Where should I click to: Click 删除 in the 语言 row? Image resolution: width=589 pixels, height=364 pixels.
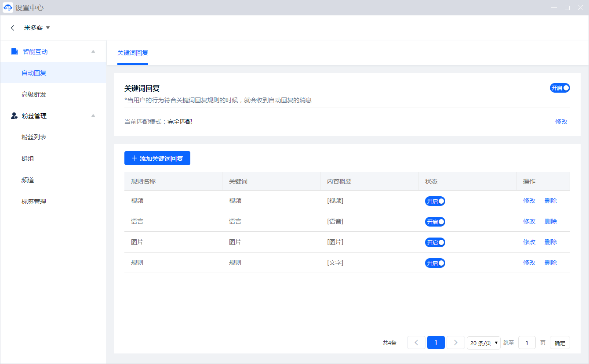click(x=551, y=221)
